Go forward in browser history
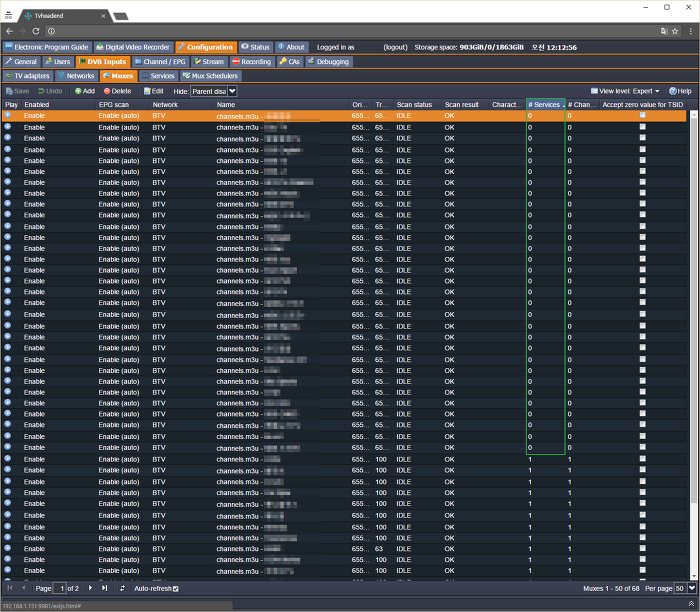This screenshot has width=700, height=612. click(22, 31)
